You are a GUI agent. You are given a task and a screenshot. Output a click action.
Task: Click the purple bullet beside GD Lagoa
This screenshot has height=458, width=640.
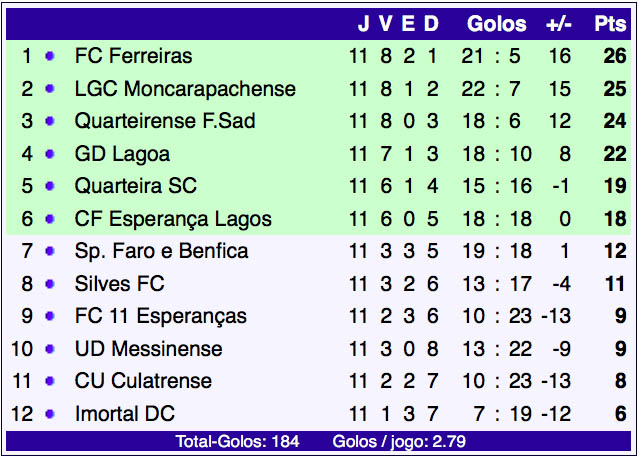coord(50,154)
